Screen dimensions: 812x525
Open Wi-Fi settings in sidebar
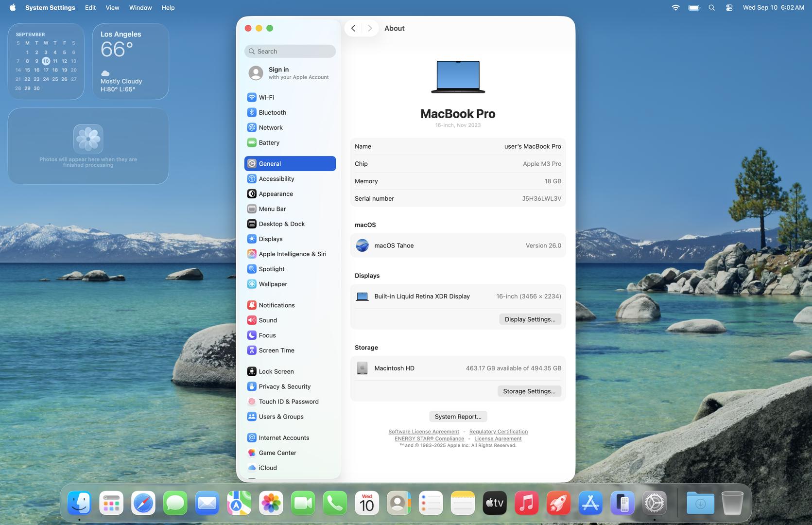click(x=290, y=97)
